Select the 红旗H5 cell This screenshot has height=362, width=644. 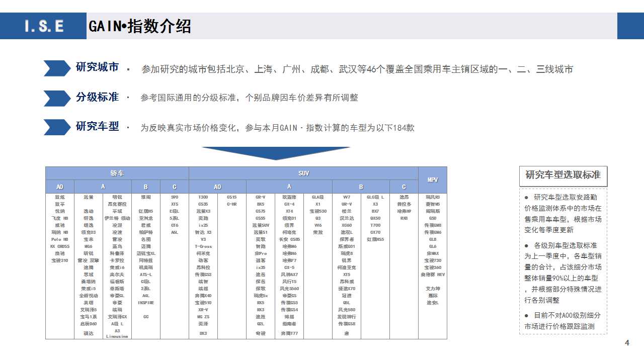click(146, 212)
